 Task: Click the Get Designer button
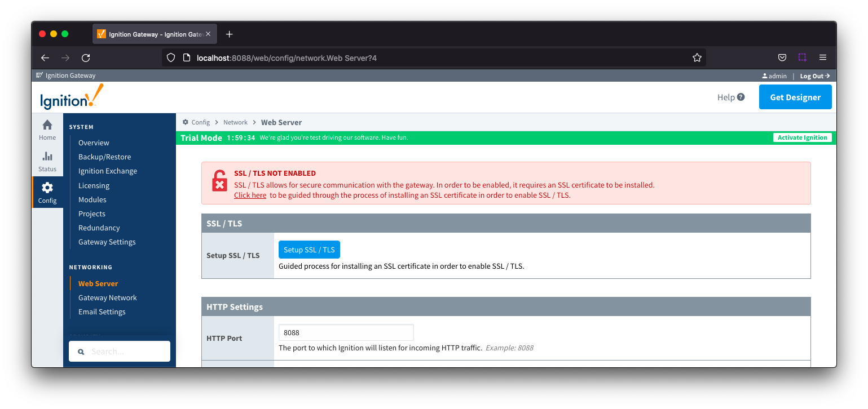point(795,97)
